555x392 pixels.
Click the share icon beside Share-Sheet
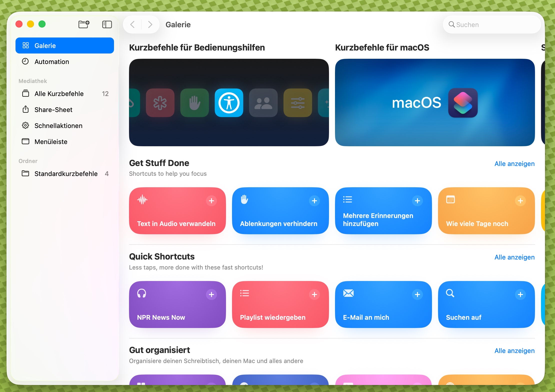[x=25, y=109]
